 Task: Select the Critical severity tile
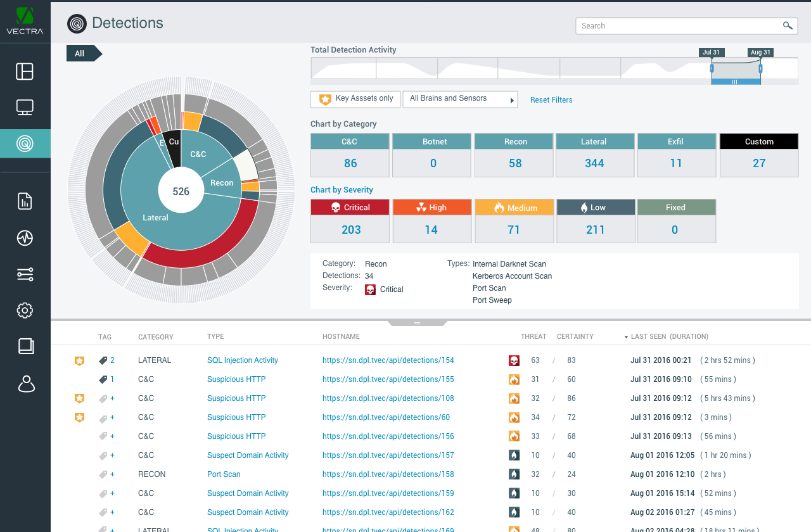350,221
